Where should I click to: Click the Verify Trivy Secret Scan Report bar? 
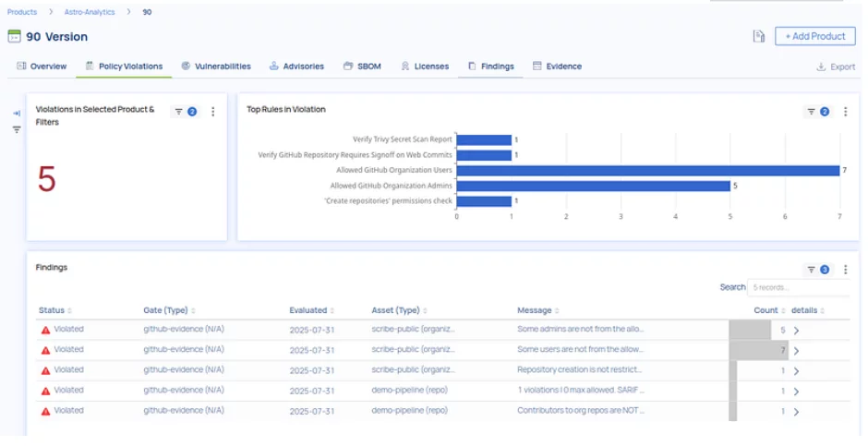[484, 140]
